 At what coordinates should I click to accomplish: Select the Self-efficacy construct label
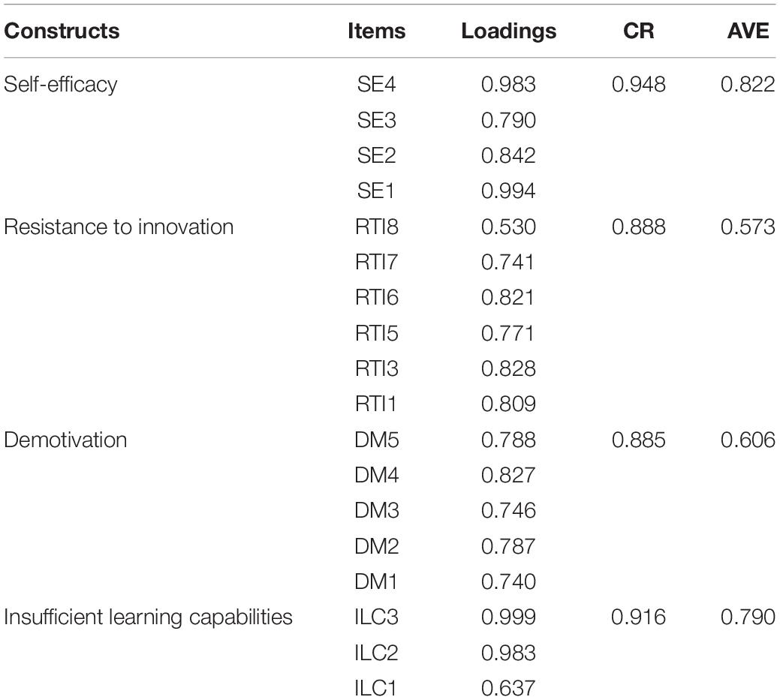pos(61,85)
